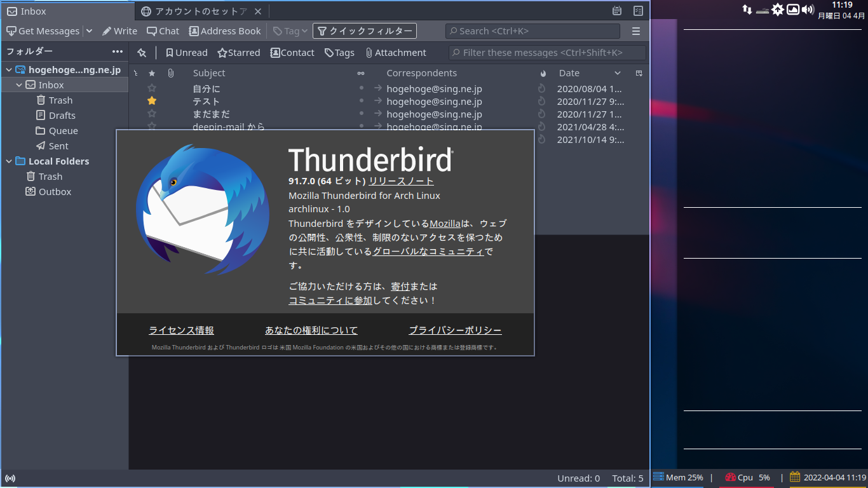Click the Date column sort arrow
The height and width of the screenshot is (488, 868).
617,73
